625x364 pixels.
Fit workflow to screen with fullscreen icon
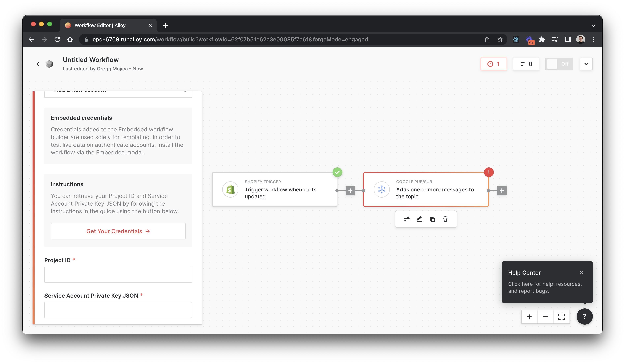(x=562, y=317)
